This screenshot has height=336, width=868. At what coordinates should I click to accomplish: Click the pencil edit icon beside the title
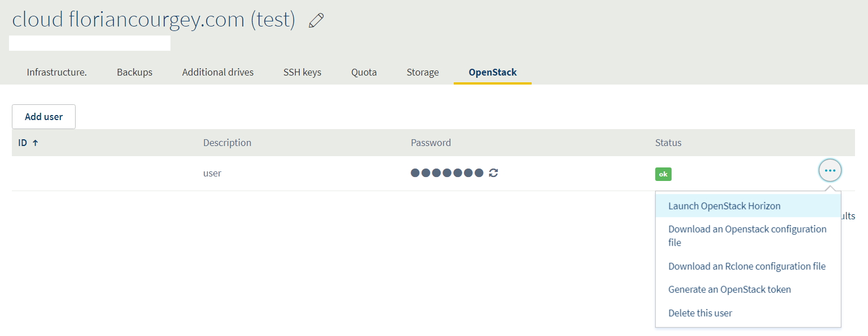pos(317,21)
